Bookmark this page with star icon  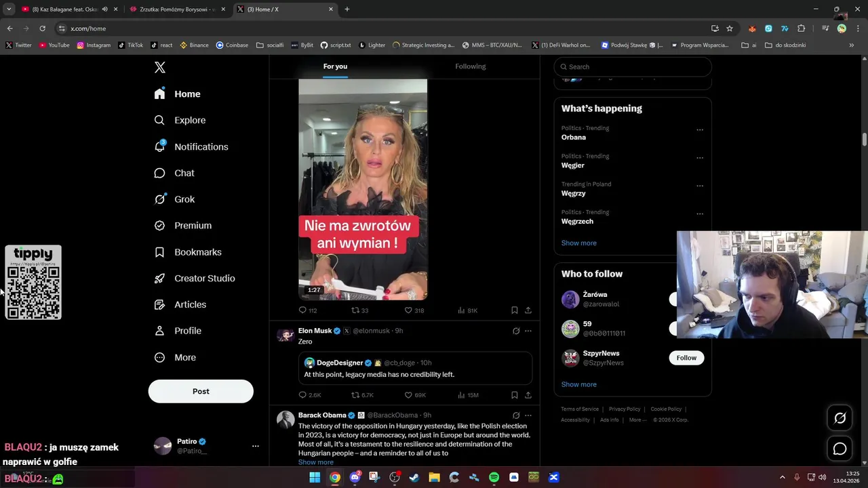(x=730, y=28)
